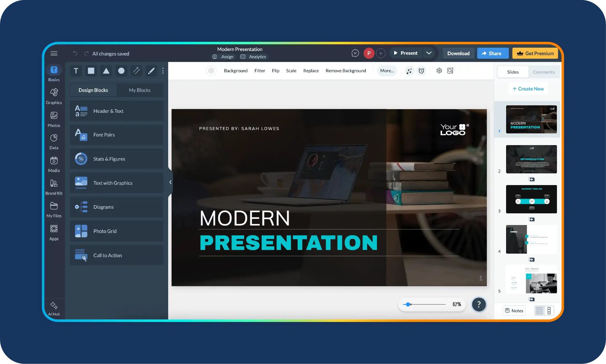The width and height of the screenshot is (606, 364).
Task: Switch to grid view of slides
Action: 539,311
